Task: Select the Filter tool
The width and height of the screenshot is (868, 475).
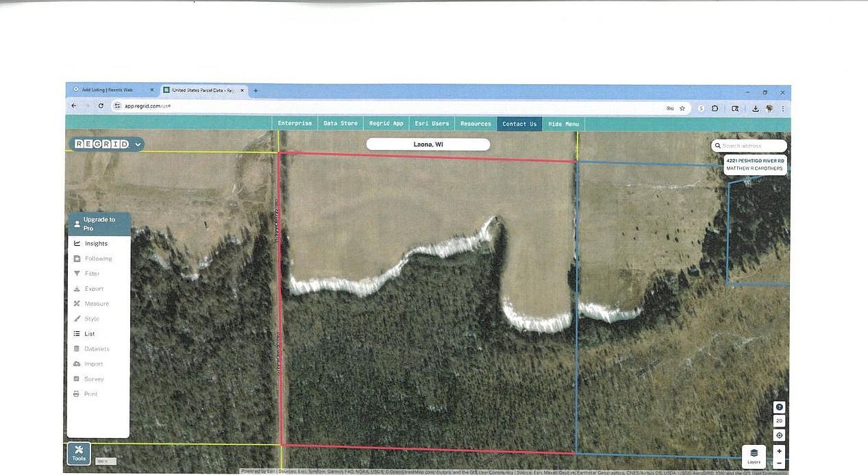Action: [x=91, y=273]
